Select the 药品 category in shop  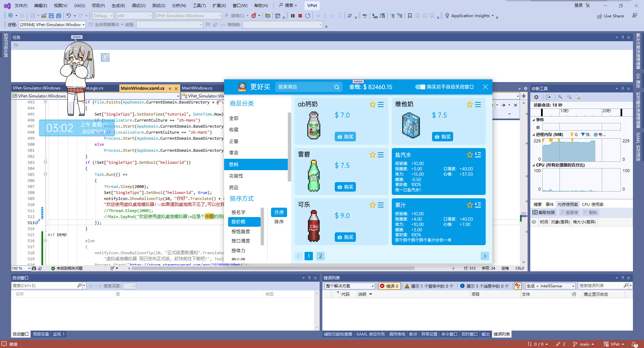click(x=234, y=188)
